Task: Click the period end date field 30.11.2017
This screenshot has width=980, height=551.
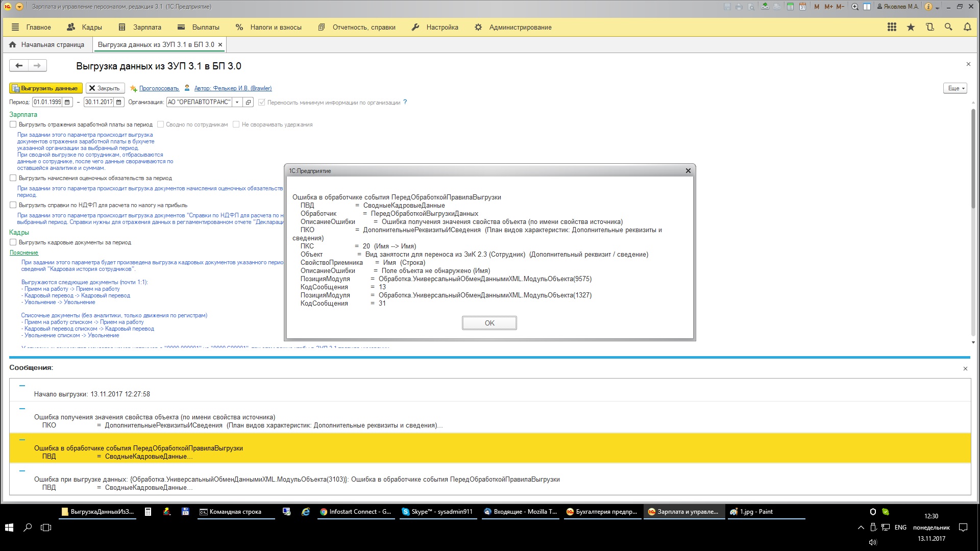Action: click(x=99, y=102)
